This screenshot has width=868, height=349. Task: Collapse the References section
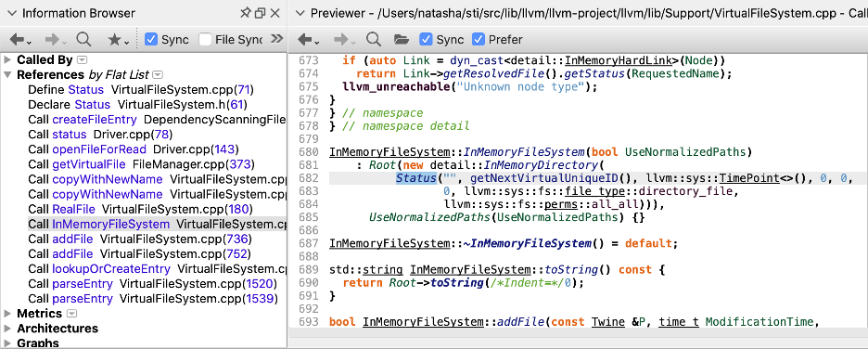7,75
